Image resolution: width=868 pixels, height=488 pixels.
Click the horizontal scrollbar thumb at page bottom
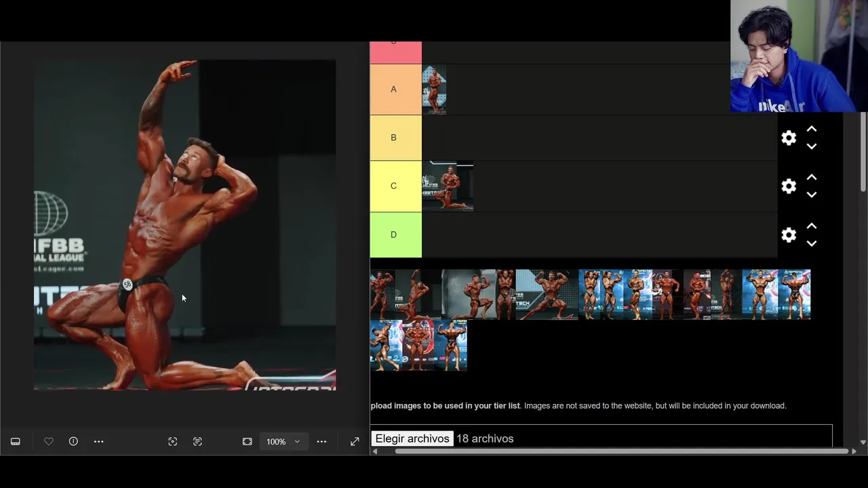(621, 451)
